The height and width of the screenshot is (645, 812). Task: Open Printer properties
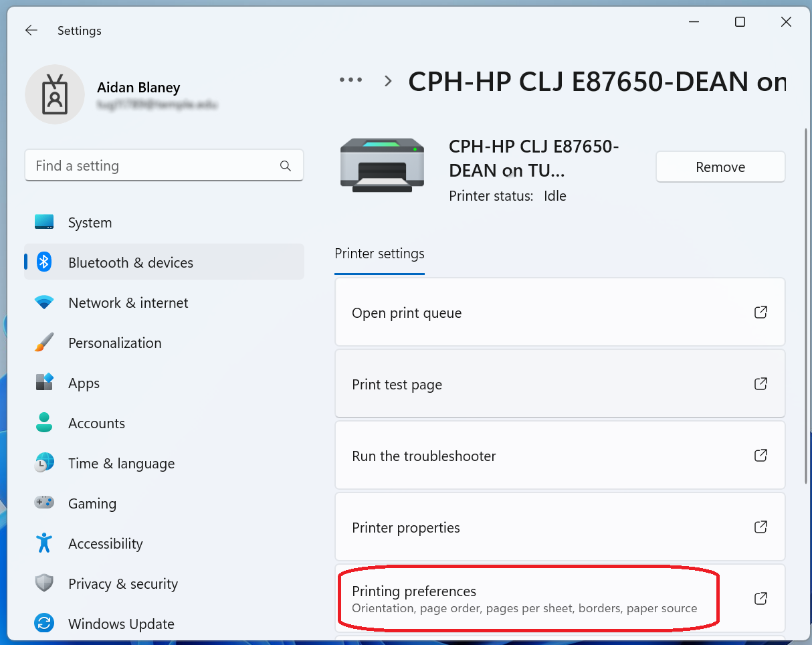(x=560, y=527)
